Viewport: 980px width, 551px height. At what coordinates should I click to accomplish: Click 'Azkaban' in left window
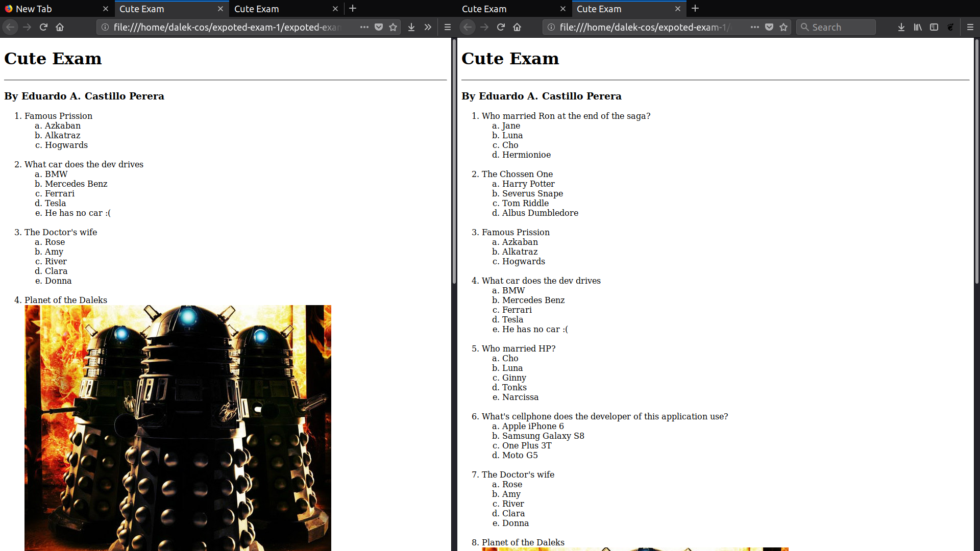tap(62, 126)
